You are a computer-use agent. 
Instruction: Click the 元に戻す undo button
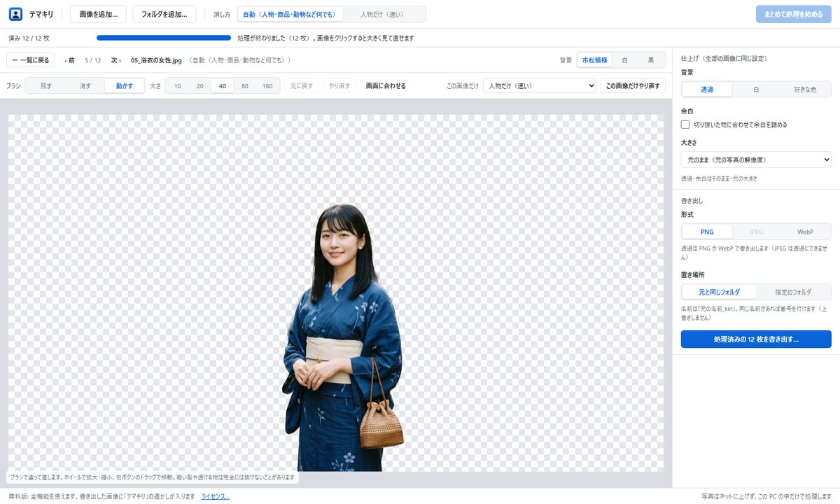click(x=302, y=86)
